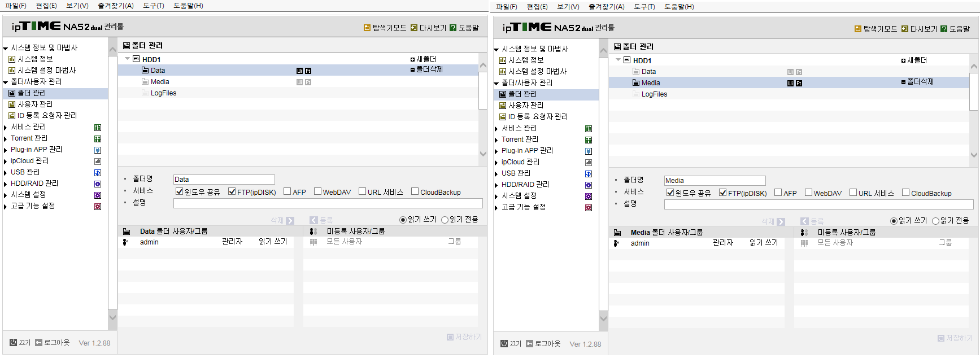Collapse 폴더/사용자 관리 in the right sidebar
Image resolution: width=980 pixels, height=358 pixels.
[496, 84]
